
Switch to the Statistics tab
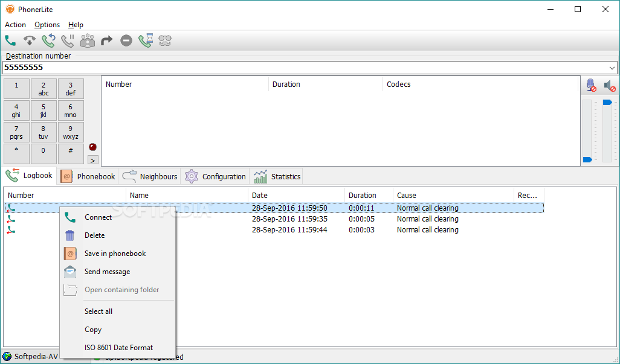coord(276,176)
